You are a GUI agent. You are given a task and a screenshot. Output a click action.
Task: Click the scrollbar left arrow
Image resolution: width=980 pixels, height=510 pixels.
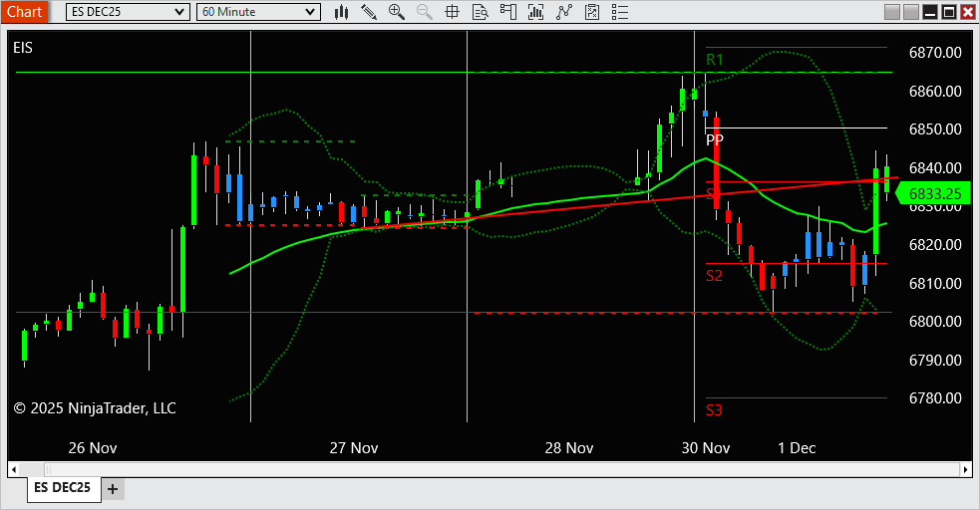pyautogui.click(x=14, y=469)
